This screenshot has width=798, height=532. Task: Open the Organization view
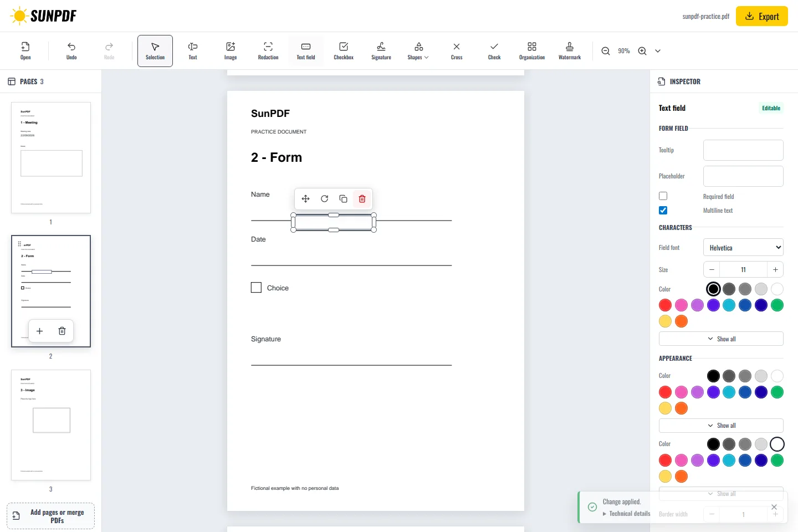532,51
